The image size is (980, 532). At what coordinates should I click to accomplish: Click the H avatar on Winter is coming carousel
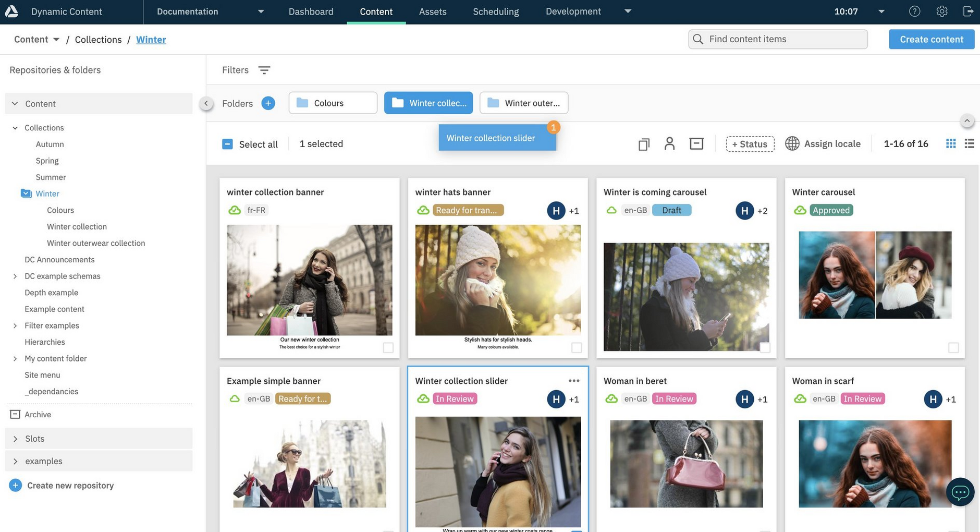tap(744, 211)
